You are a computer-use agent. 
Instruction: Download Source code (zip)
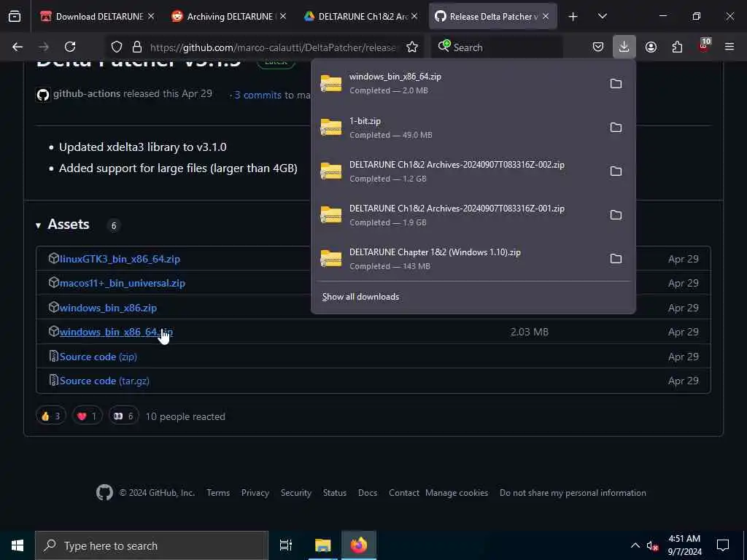(x=98, y=357)
